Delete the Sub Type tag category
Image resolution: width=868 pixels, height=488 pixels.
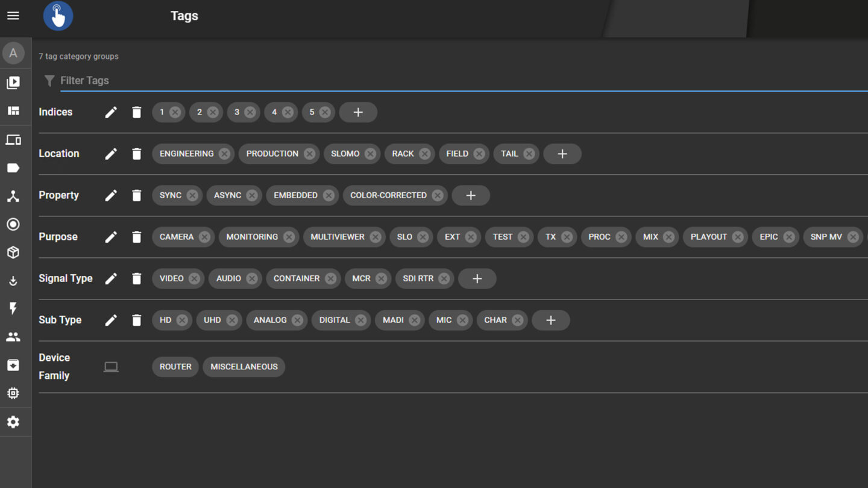(137, 320)
